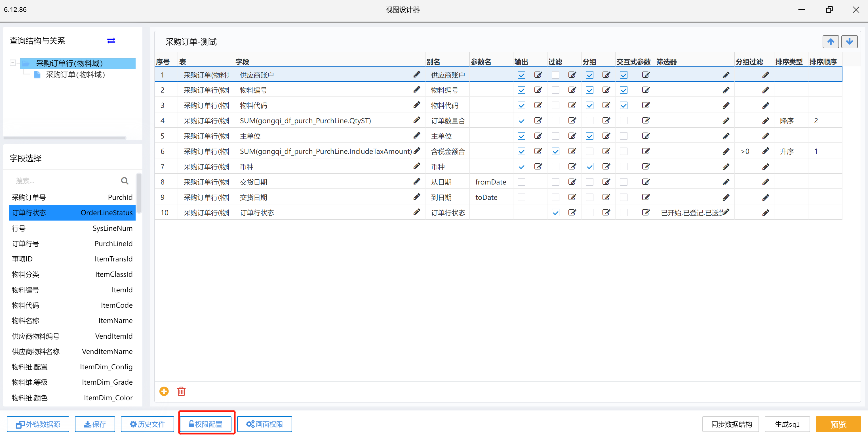Edit group filter pencil for 订单数量合 row
868x436 pixels.
click(766, 121)
